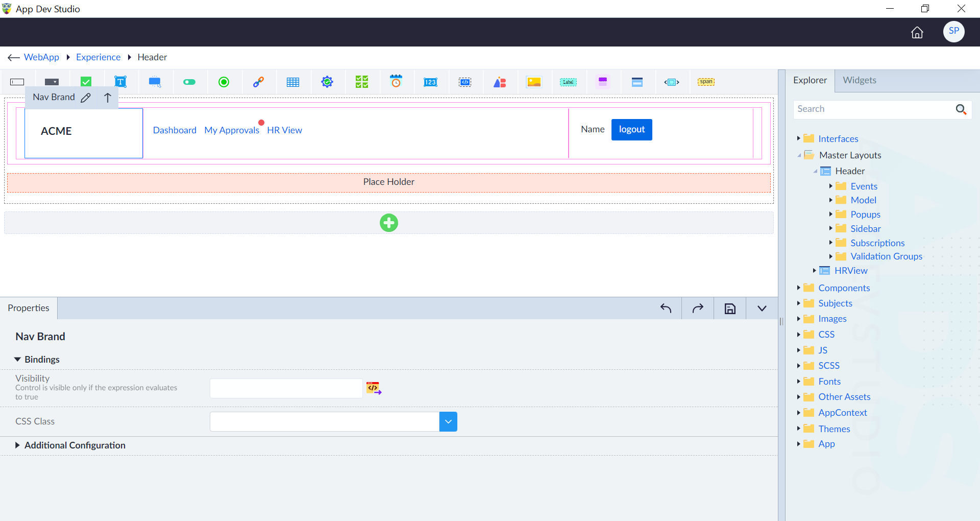This screenshot has height=521, width=980.
Task: Open the Properties tab
Action: 29,308
